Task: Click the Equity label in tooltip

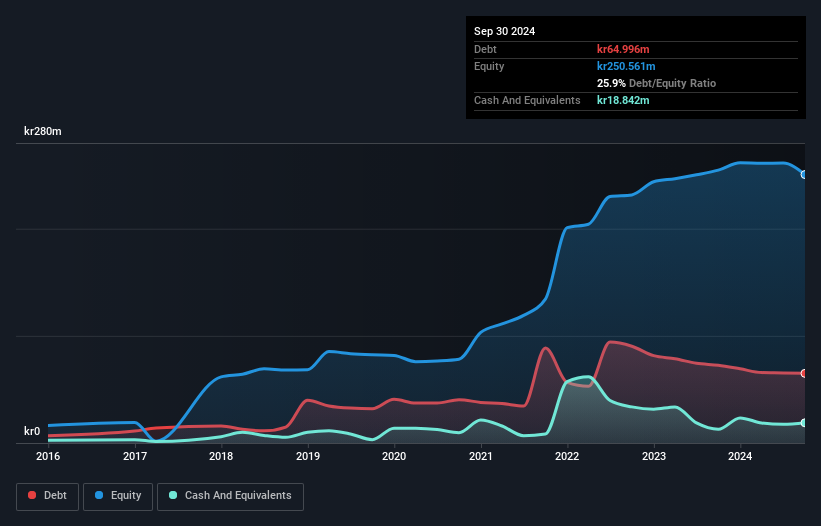Action: tap(489, 66)
